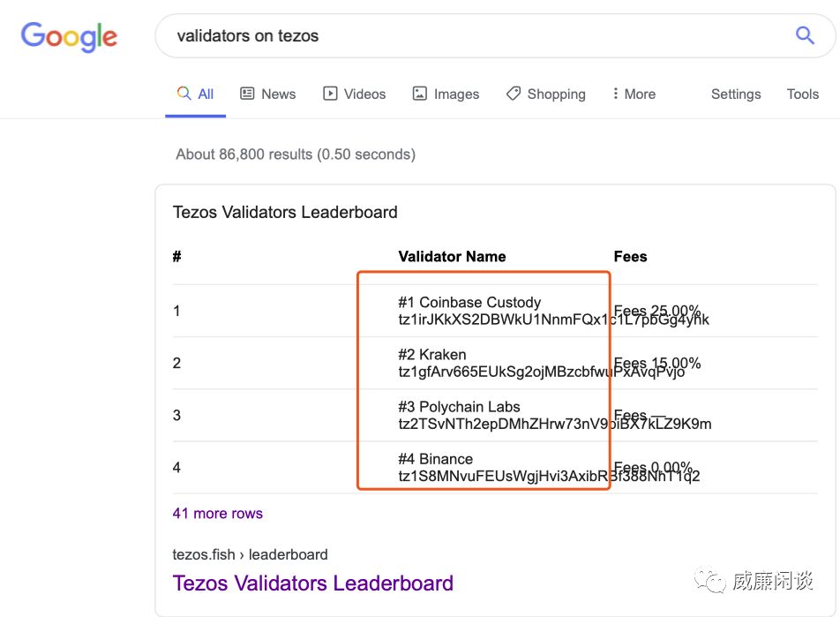840x617 pixels.
Task: Click '#2 Kraken' validator name
Action: (x=431, y=354)
